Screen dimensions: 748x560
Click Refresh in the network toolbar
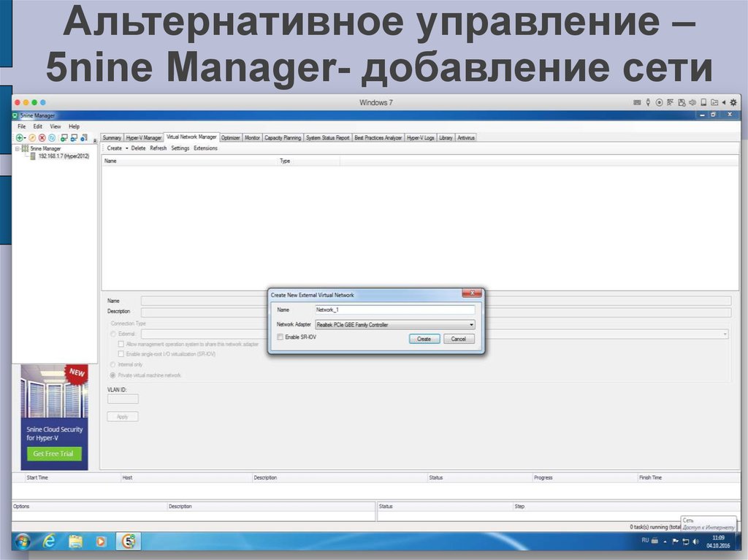[x=159, y=148]
